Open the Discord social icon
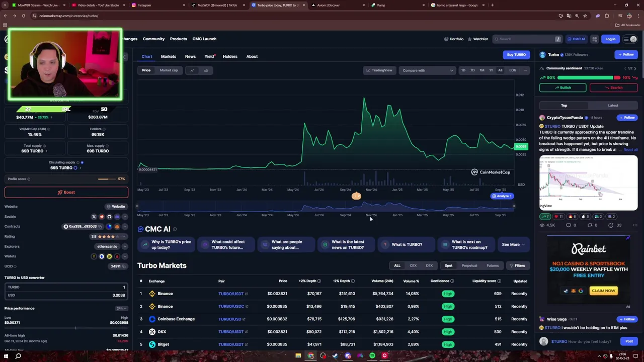This screenshot has width=644, height=362. click(117, 217)
